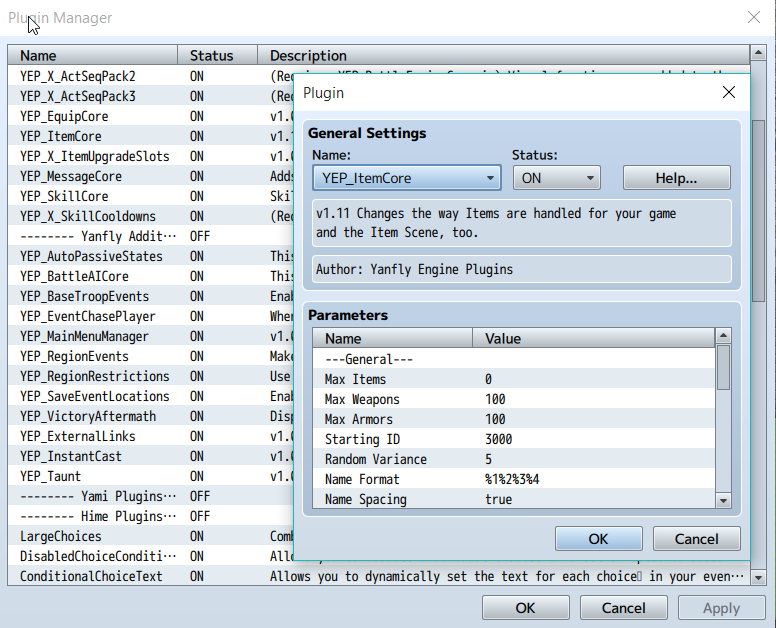776x628 pixels.
Task: Click the parameters list scroll-up arrow
Action: click(723, 336)
